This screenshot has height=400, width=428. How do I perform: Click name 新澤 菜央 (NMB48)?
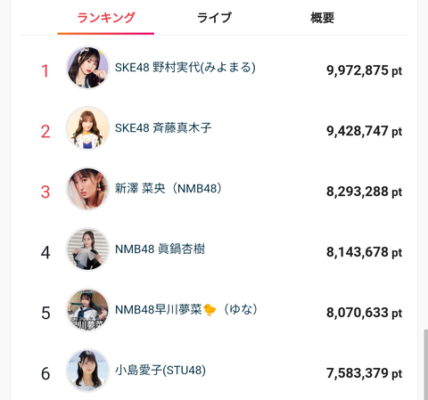pyautogui.click(x=168, y=189)
